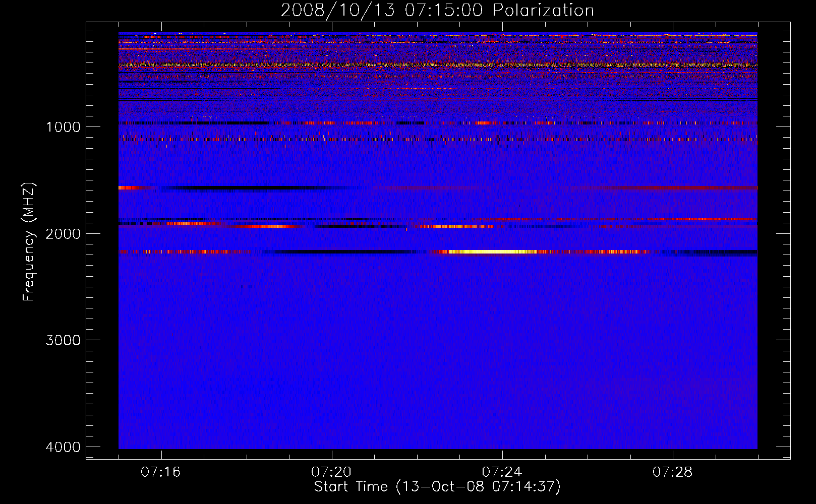
Task: Click the "Frequency (MHZ)" axis label
Action: pos(29,242)
